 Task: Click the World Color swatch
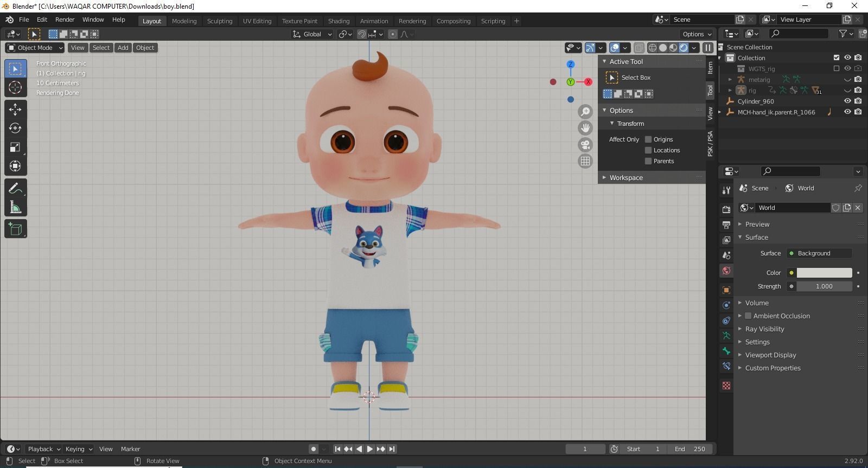[824, 273]
